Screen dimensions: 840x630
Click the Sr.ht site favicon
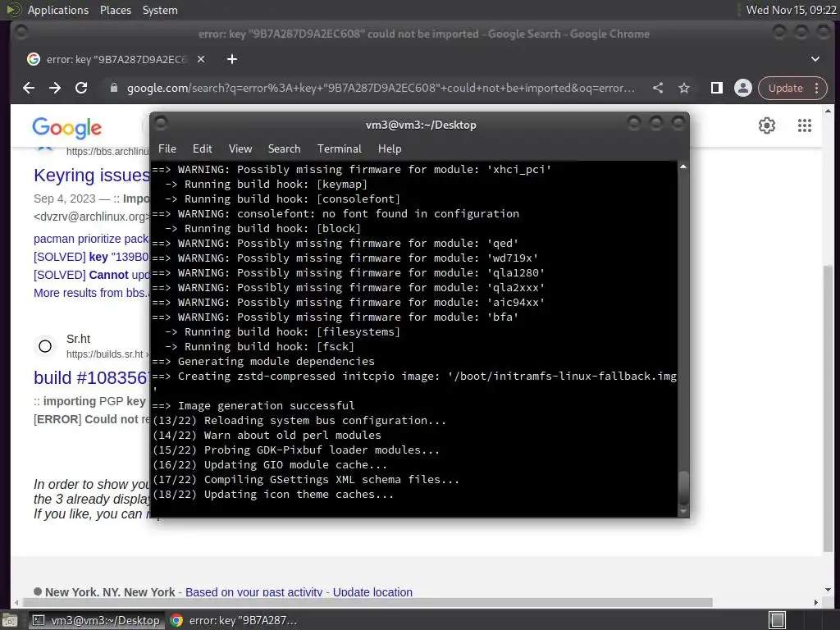[x=45, y=346]
